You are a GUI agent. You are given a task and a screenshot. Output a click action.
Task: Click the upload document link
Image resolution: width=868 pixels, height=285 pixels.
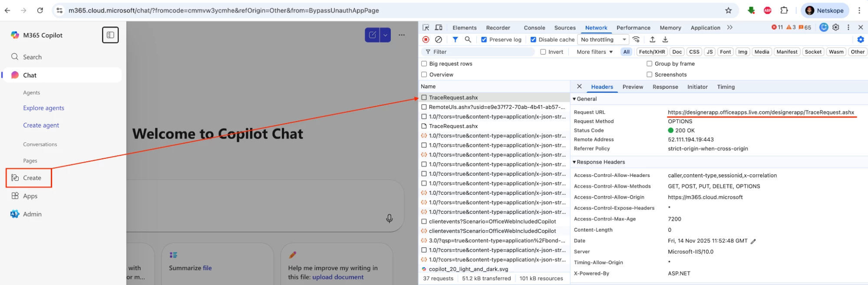pos(338,277)
